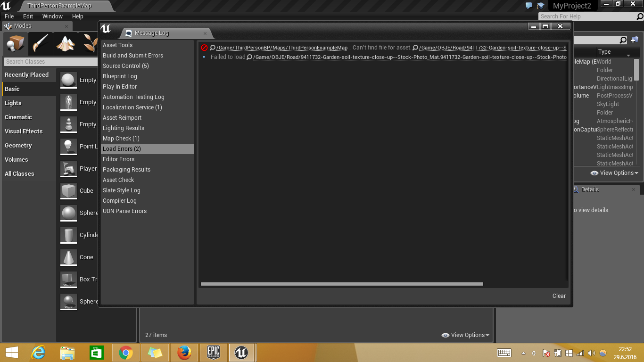Open the ThirdPersonExampleMap asset path link
The height and width of the screenshot is (362, 644).
(x=282, y=48)
